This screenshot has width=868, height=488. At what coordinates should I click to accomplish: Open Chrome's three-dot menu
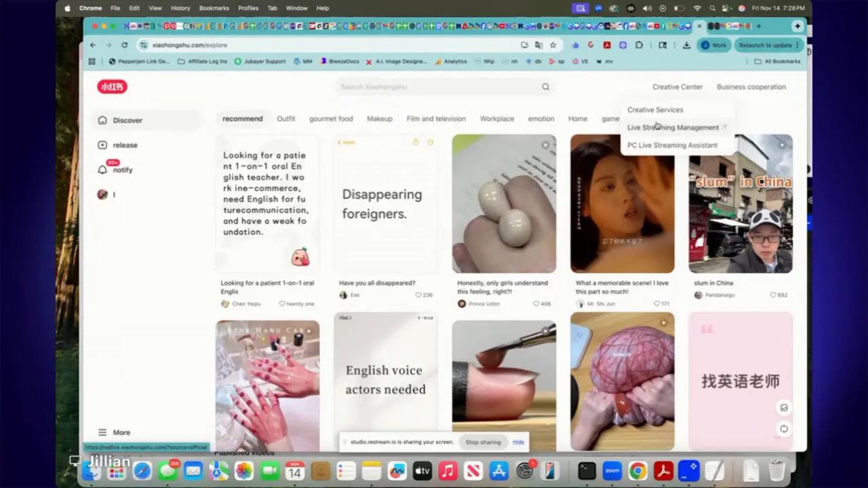coord(797,45)
